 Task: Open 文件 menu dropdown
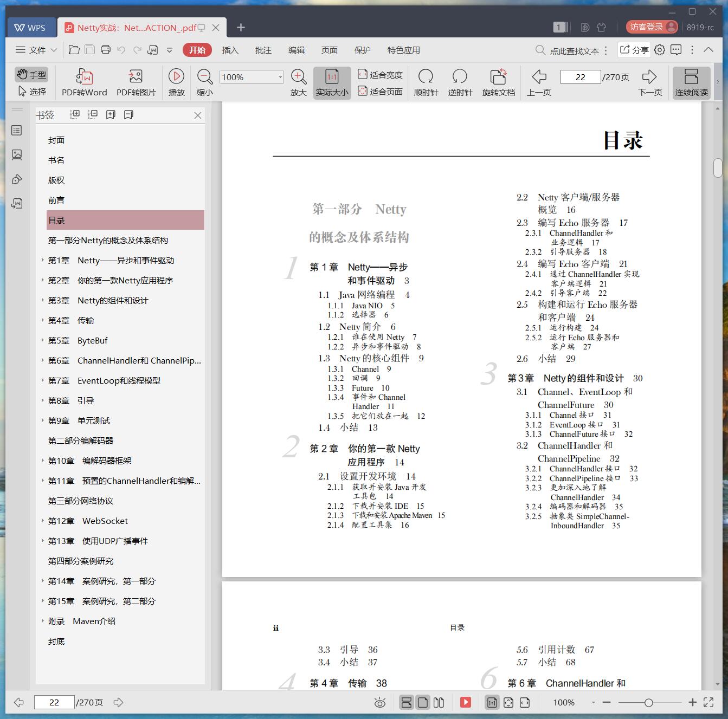coord(36,50)
